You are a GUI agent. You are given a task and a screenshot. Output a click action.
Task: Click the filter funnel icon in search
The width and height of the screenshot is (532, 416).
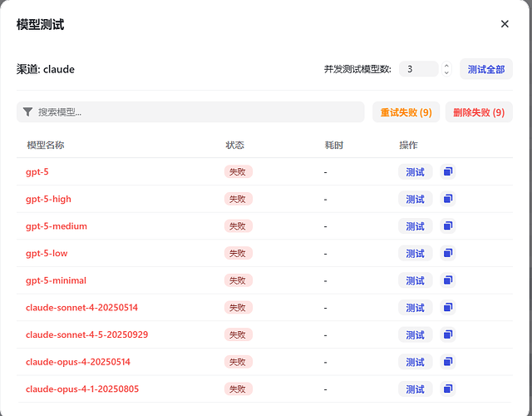pyautogui.click(x=27, y=111)
